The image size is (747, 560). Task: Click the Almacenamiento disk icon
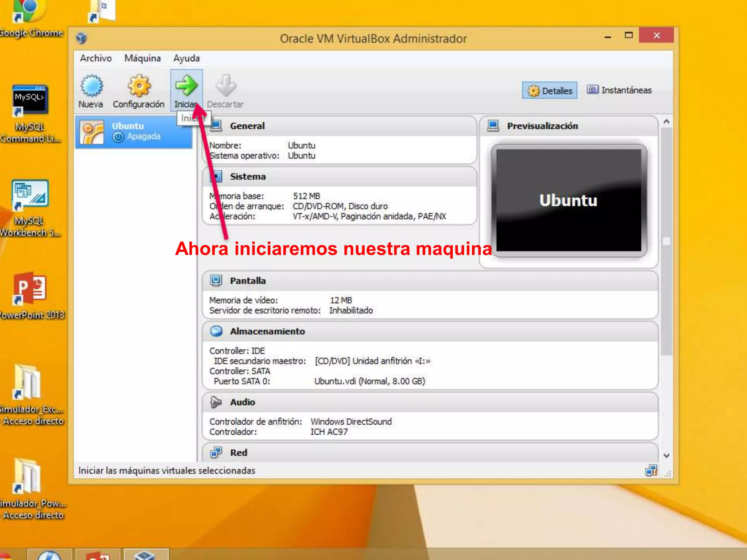(216, 331)
